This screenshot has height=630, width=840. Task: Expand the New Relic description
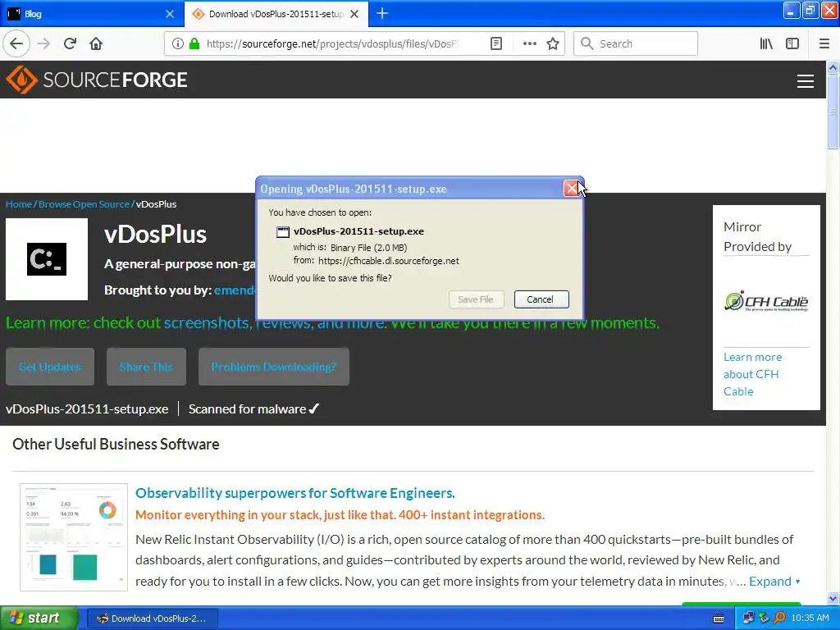click(774, 582)
